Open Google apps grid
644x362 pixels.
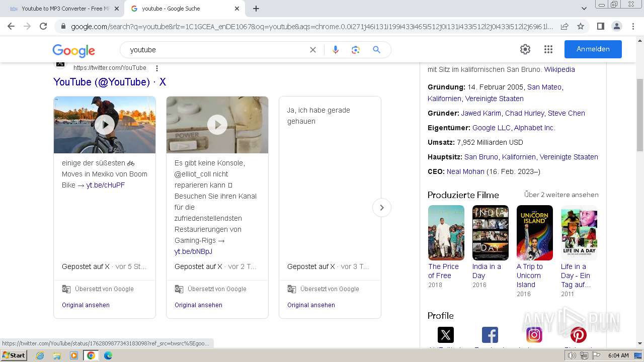[548, 49]
